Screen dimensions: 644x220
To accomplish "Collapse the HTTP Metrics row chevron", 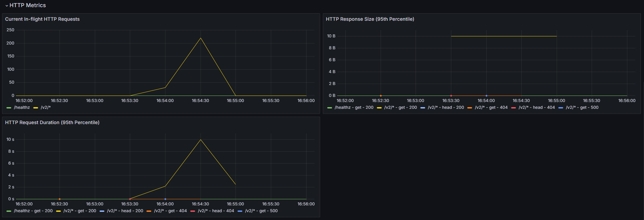I will tap(6, 6).
